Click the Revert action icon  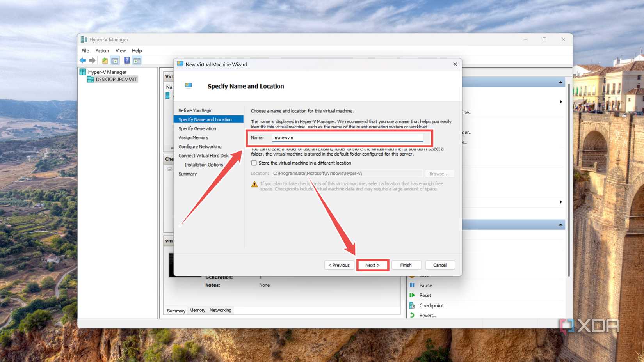click(413, 315)
